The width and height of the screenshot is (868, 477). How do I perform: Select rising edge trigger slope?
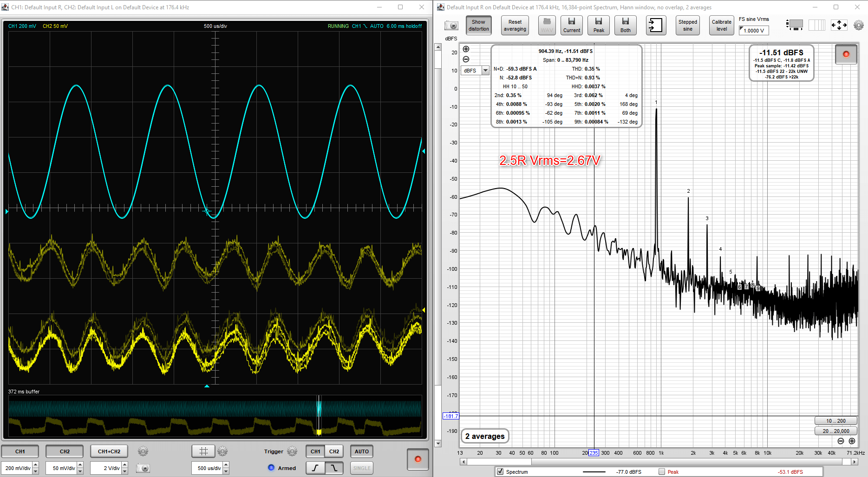[x=315, y=468]
